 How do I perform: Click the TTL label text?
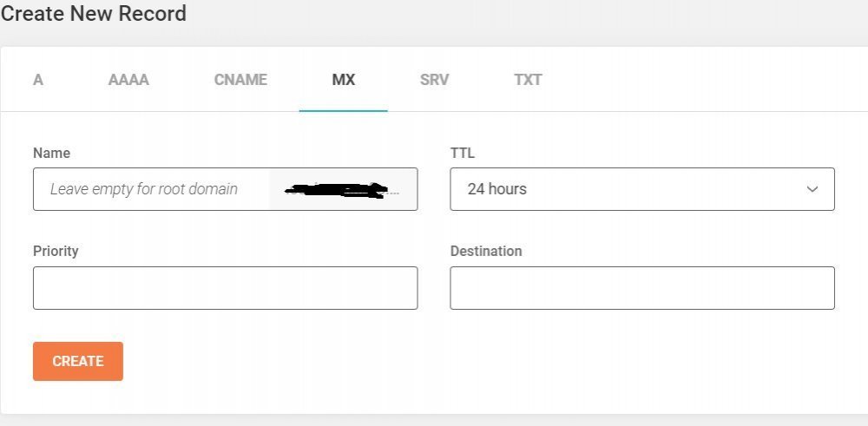pyautogui.click(x=463, y=153)
